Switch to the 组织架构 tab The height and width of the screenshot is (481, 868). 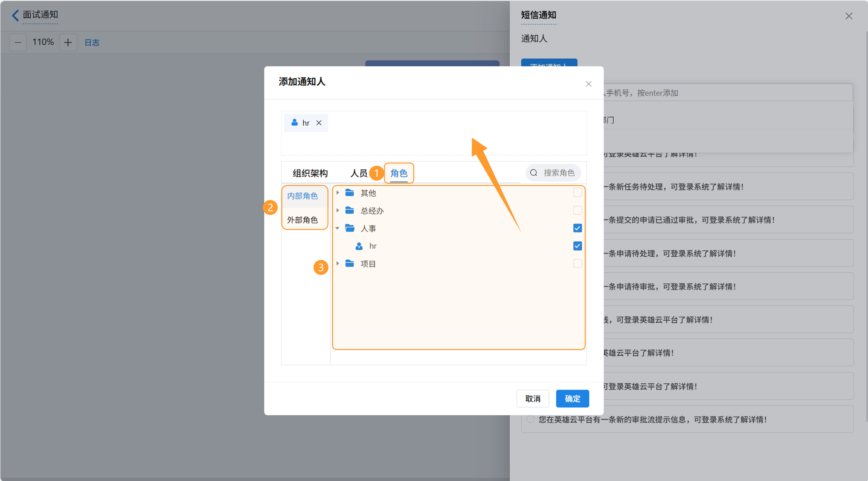(x=310, y=173)
